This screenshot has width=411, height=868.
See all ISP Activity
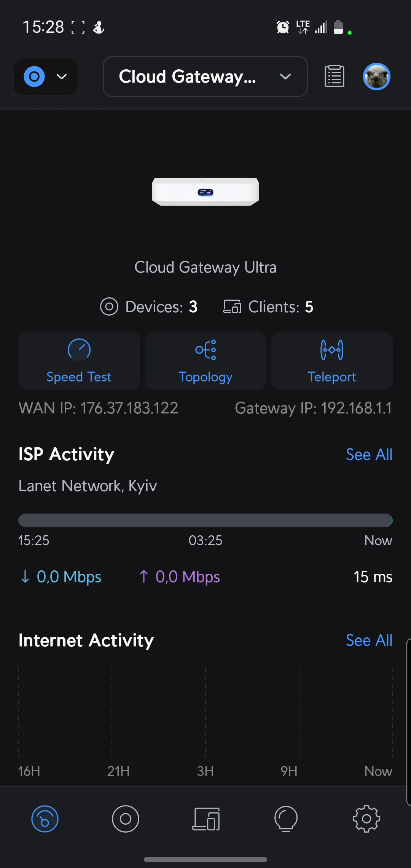pyautogui.click(x=369, y=454)
